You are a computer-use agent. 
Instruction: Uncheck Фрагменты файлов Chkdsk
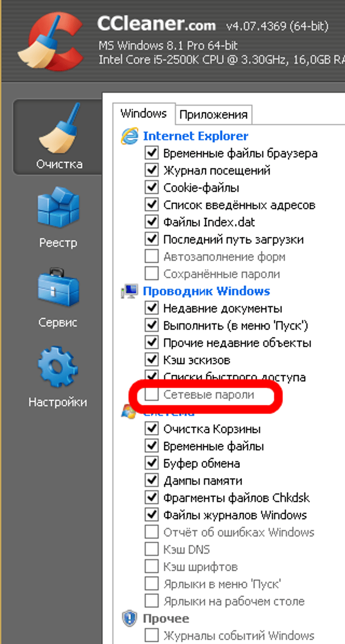click(x=152, y=498)
